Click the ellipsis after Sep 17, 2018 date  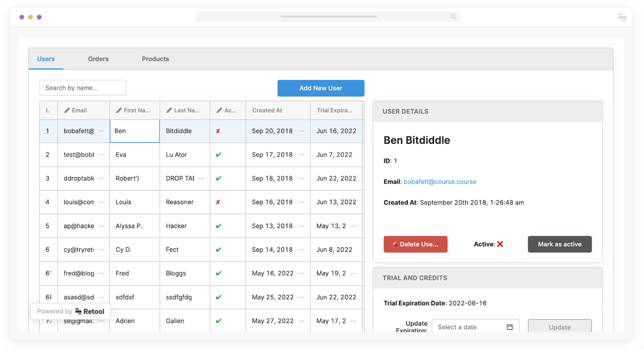(x=302, y=155)
